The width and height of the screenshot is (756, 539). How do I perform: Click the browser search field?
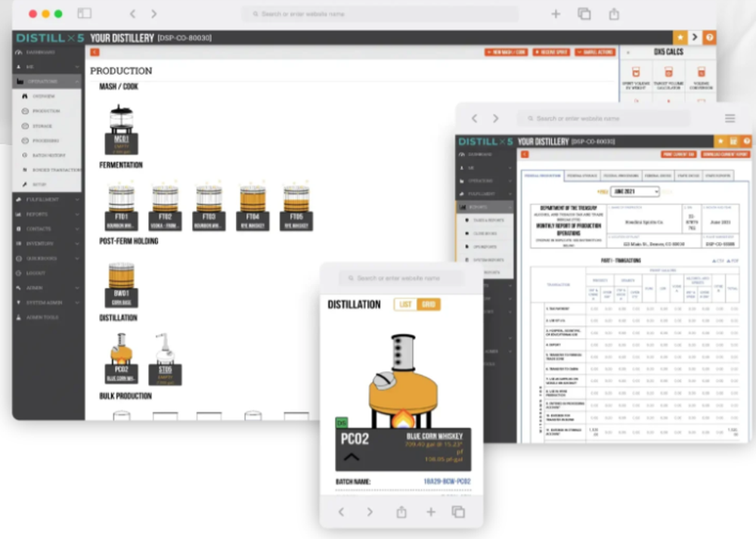tap(378, 14)
